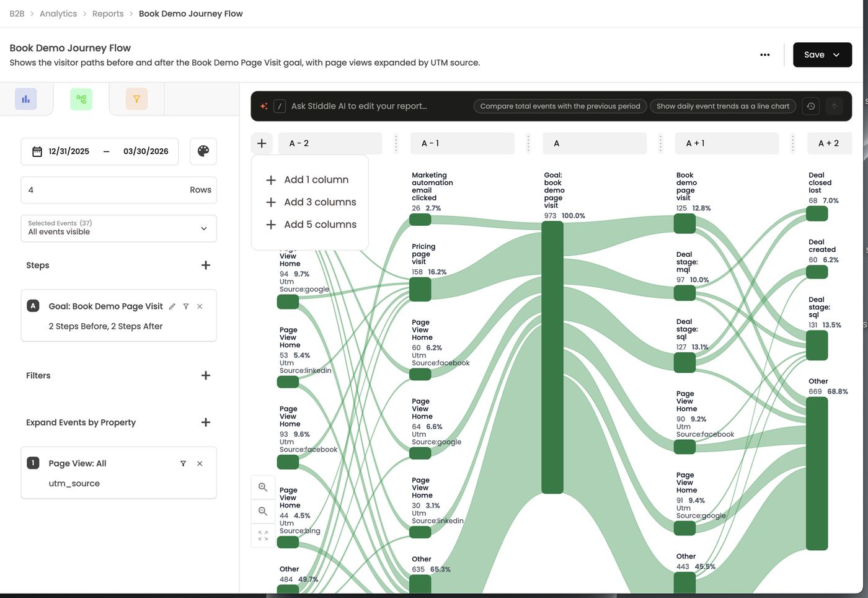Open the funnel filter tab
Viewport: 868px width, 598px height.
coord(136,99)
